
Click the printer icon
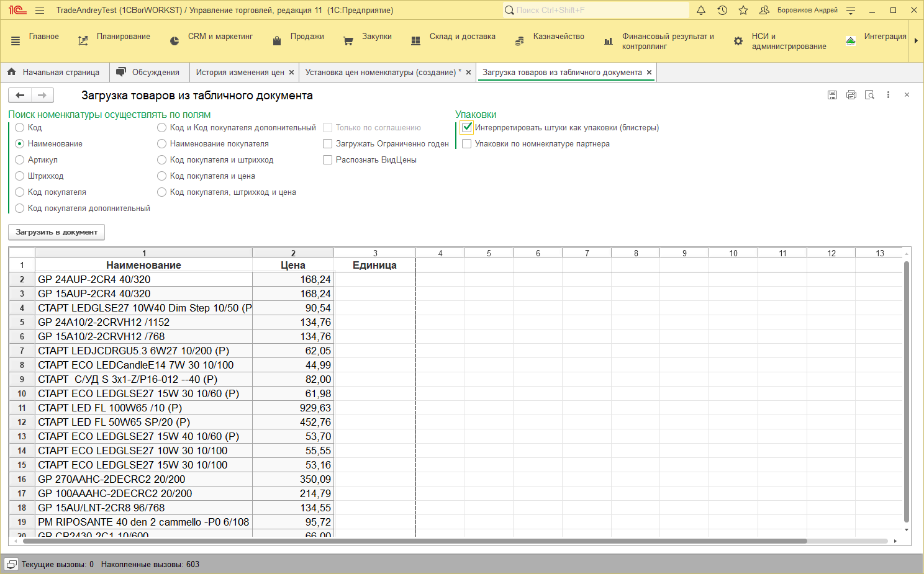pos(851,95)
